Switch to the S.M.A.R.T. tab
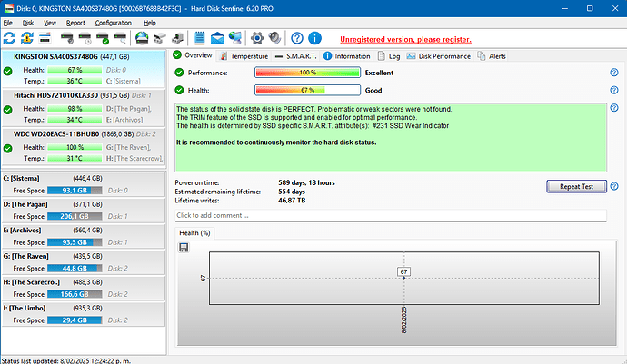This screenshot has height=364, width=627. [x=296, y=56]
